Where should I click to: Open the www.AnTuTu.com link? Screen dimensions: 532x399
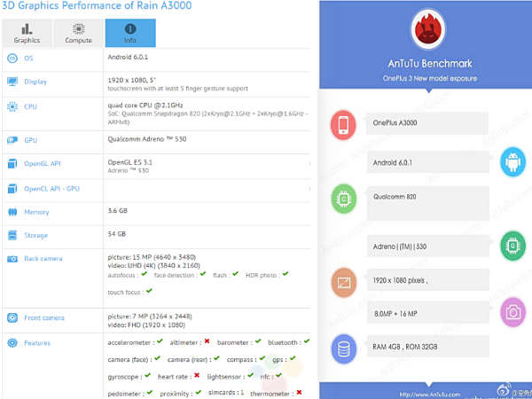429,395
